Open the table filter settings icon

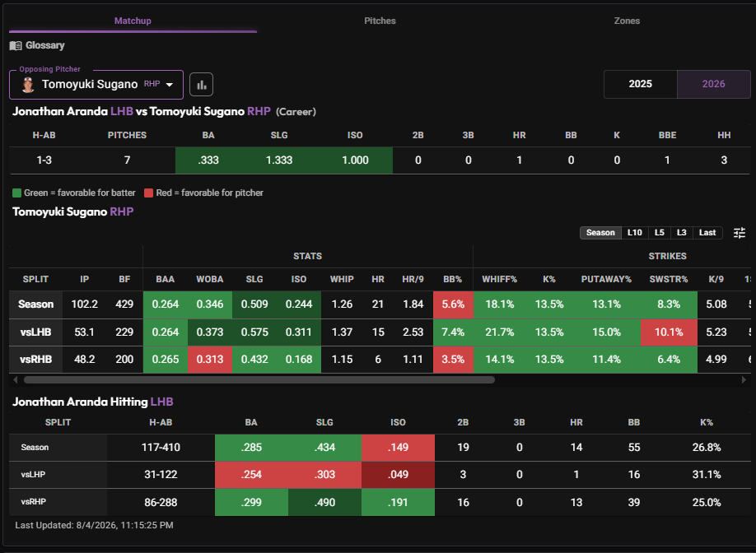click(740, 233)
